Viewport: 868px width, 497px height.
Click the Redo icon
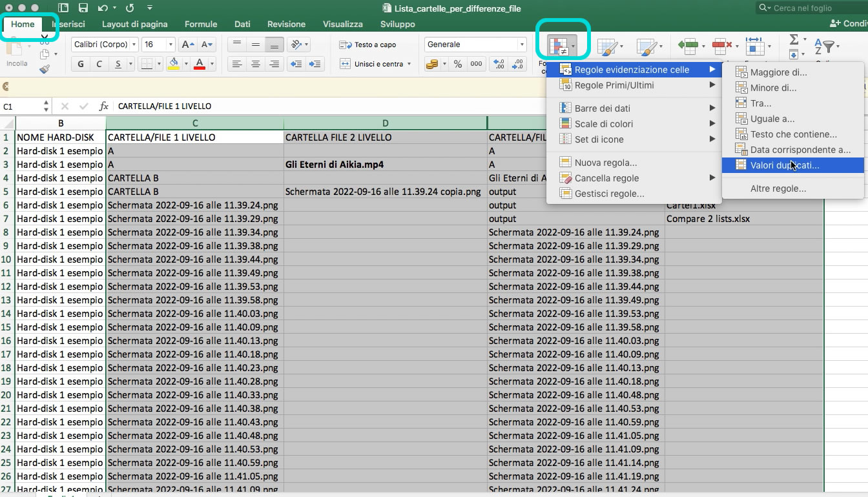(129, 8)
